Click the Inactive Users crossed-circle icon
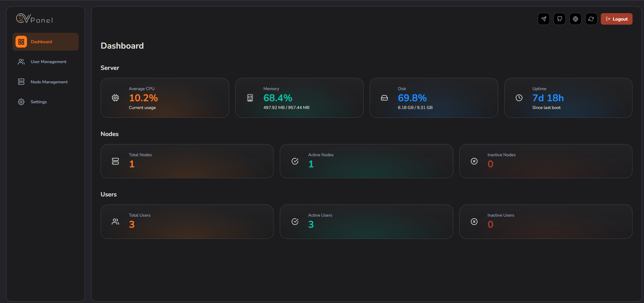 point(474,222)
